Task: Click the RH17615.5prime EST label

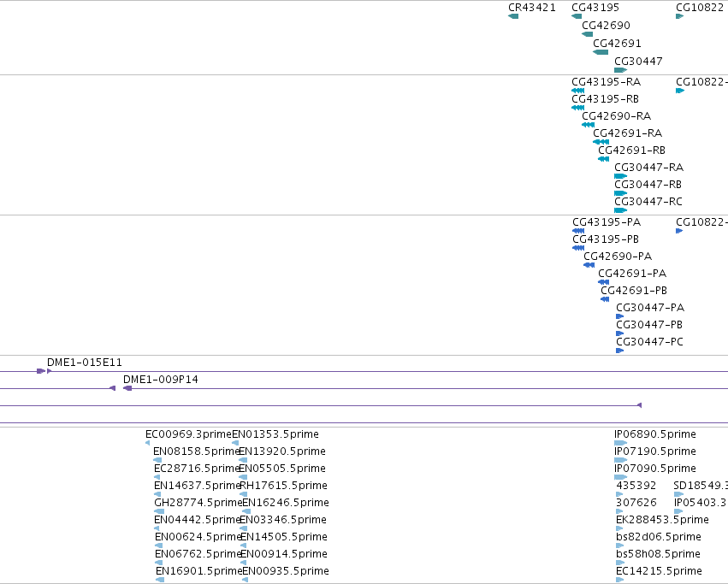Action: pyautogui.click(x=284, y=485)
